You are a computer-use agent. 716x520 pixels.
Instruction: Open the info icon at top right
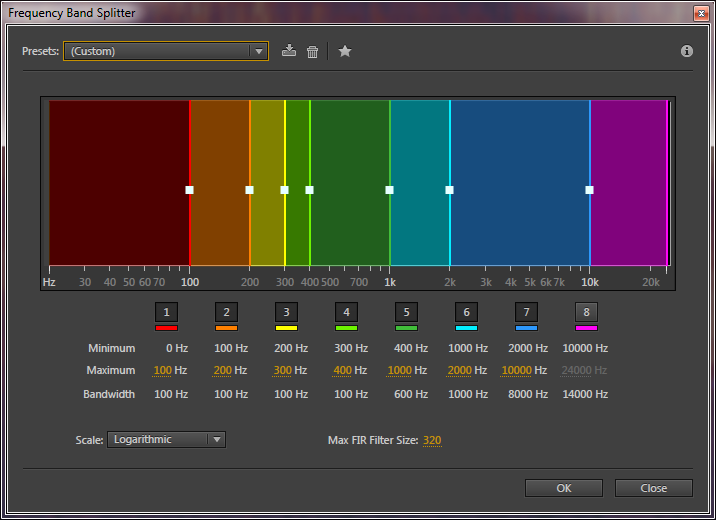tap(687, 51)
